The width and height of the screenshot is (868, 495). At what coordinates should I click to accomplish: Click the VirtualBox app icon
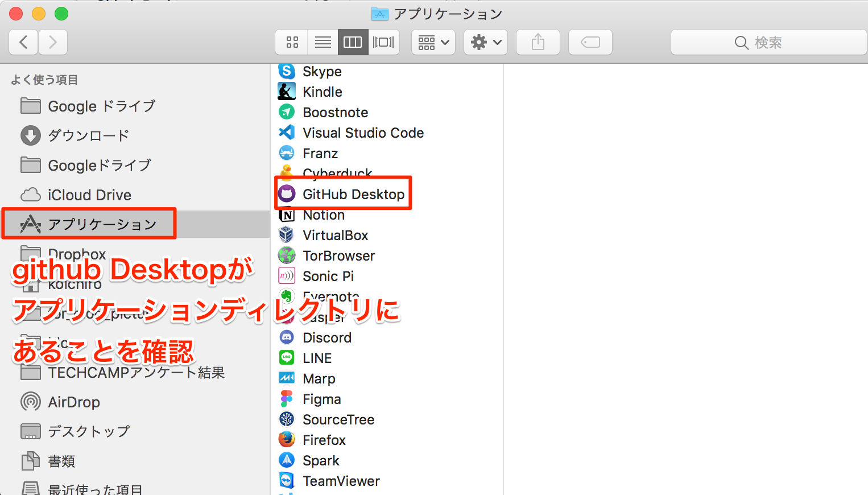click(287, 235)
